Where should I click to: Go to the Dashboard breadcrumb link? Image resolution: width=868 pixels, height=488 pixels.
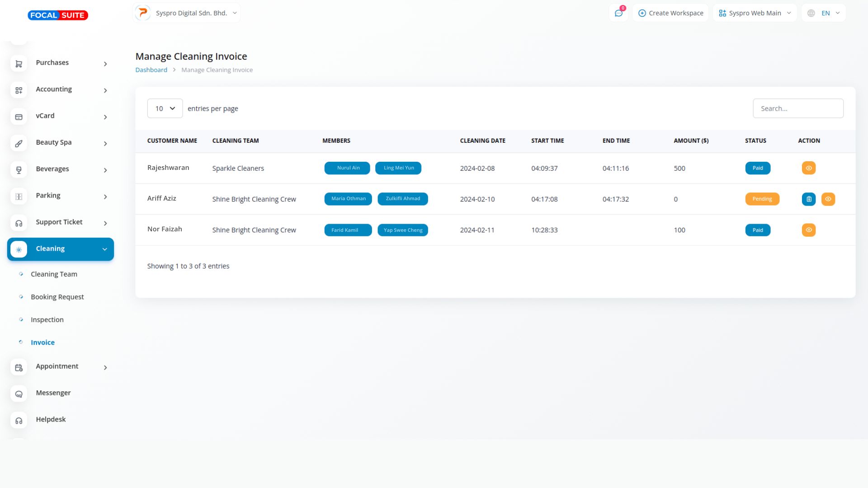[151, 70]
